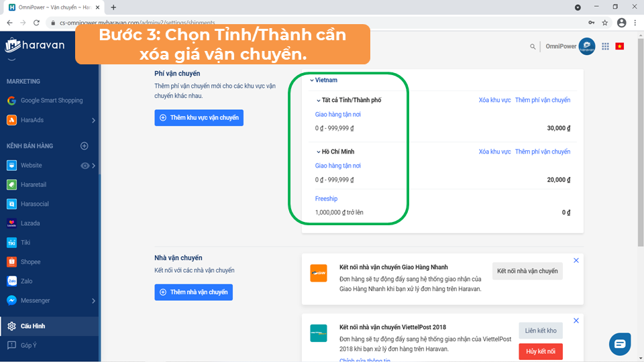Open the Shopee channel icon

pyautogui.click(x=11, y=262)
